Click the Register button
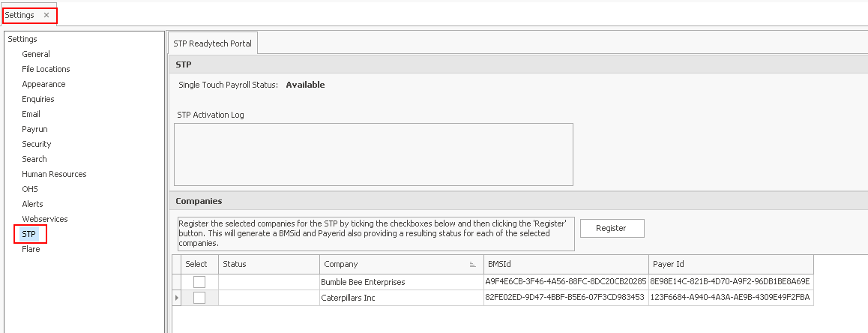Image resolution: width=868 pixels, height=333 pixels. [612, 228]
